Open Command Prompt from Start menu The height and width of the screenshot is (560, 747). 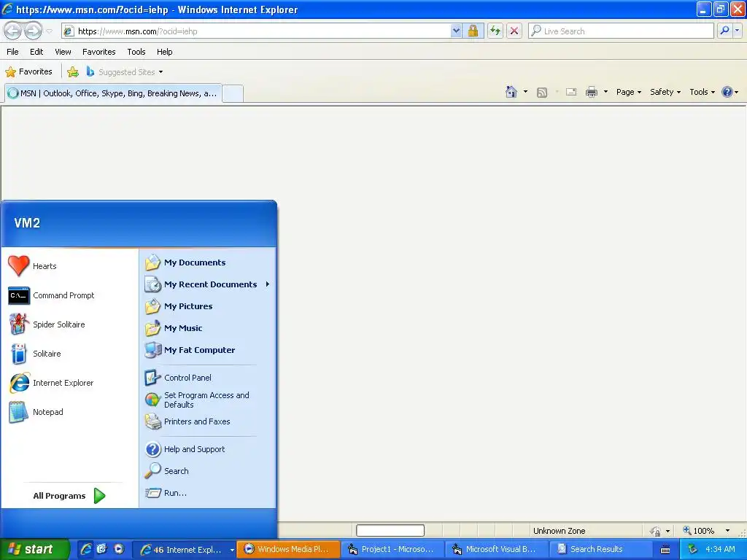[70, 295]
